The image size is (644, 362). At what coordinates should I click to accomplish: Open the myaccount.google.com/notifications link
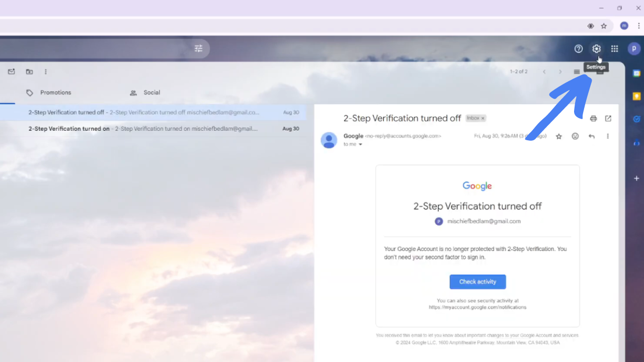click(477, 307)
